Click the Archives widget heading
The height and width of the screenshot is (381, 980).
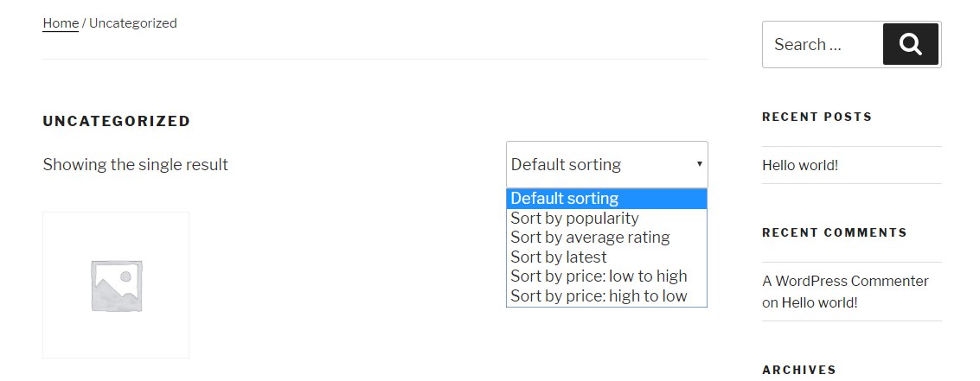click(798, 370)
